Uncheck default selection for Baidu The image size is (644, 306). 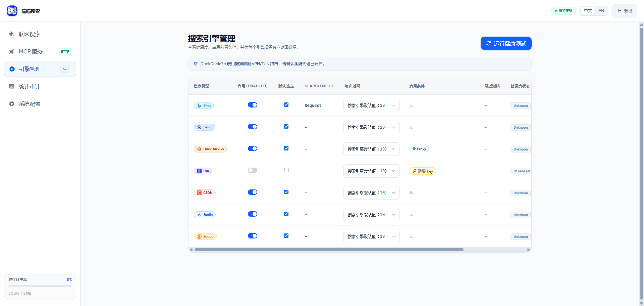[286, 127]
